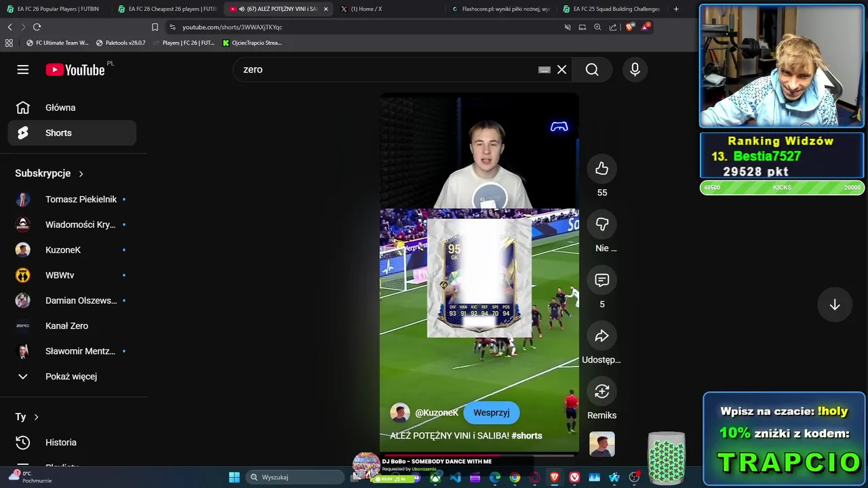Open the browser zoom magnifier icon
This screenshot has width=868, height=488.
597,27
